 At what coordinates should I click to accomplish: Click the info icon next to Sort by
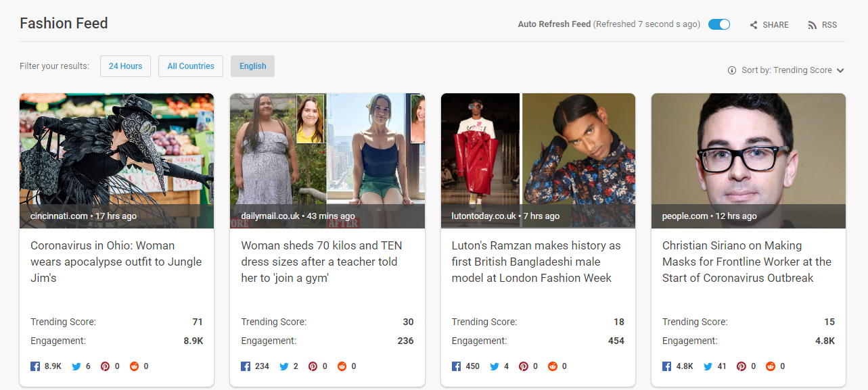(731, 70)
